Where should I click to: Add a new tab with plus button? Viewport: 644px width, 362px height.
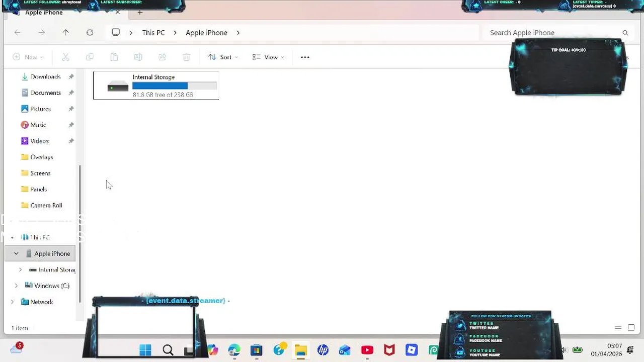point(140,12)
